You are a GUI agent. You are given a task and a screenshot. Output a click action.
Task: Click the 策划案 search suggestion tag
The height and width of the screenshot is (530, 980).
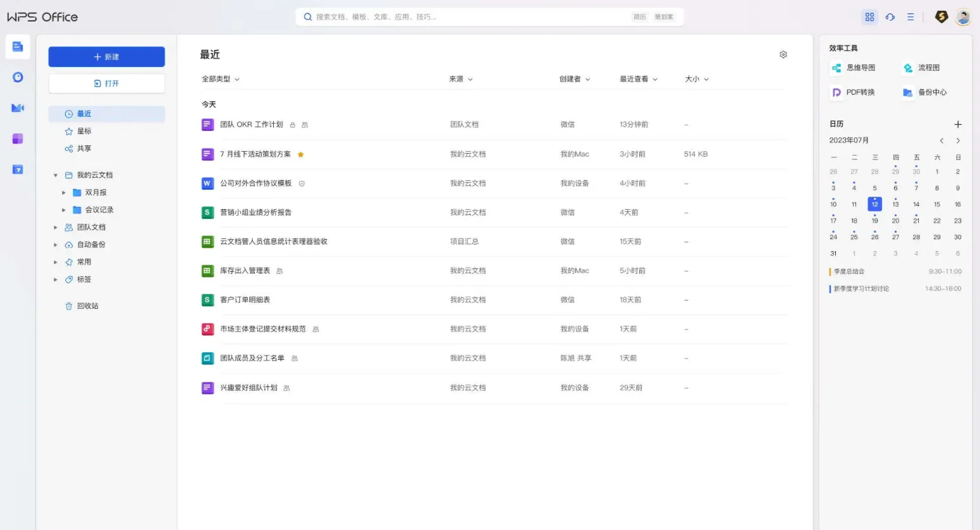pos(664,17)
